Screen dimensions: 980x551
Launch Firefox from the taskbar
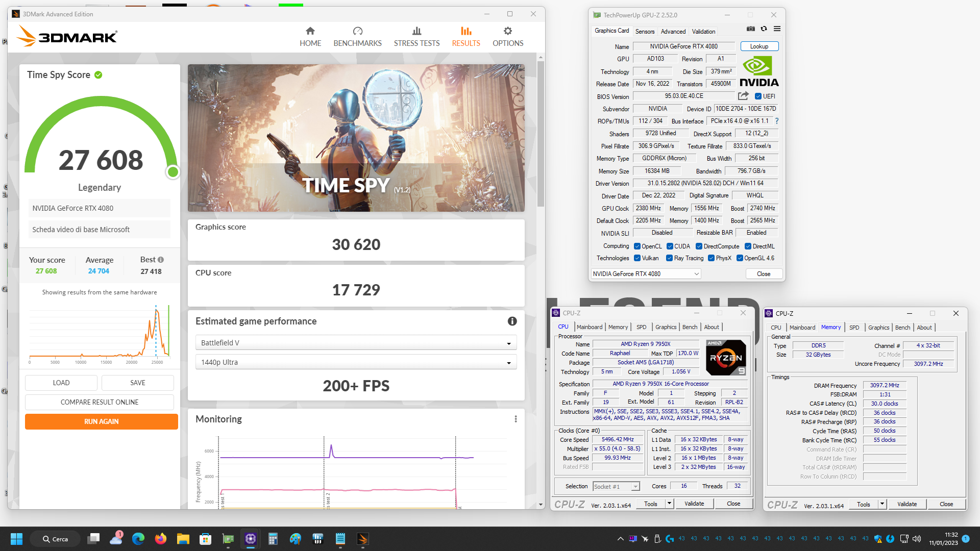click(161, 539)
